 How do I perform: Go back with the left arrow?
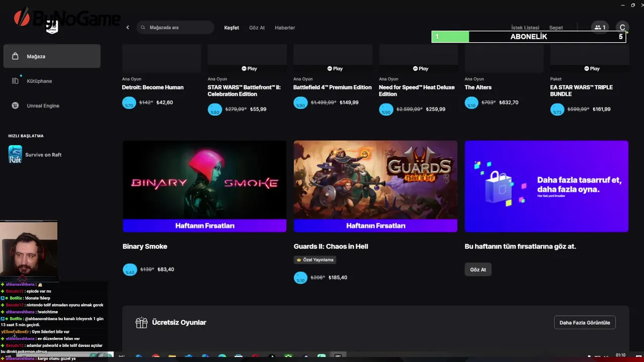point(128,28)
